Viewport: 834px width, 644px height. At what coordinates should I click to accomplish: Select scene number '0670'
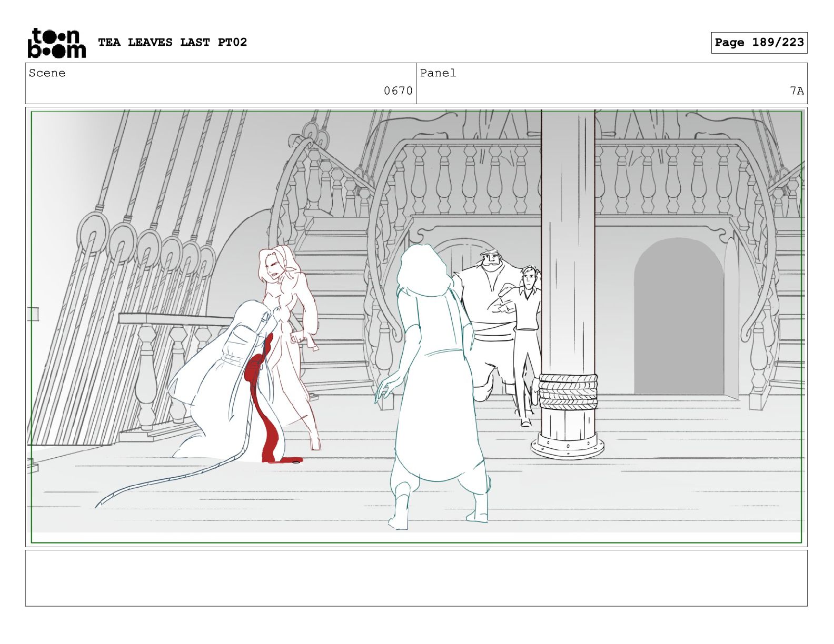coord(398,91)
